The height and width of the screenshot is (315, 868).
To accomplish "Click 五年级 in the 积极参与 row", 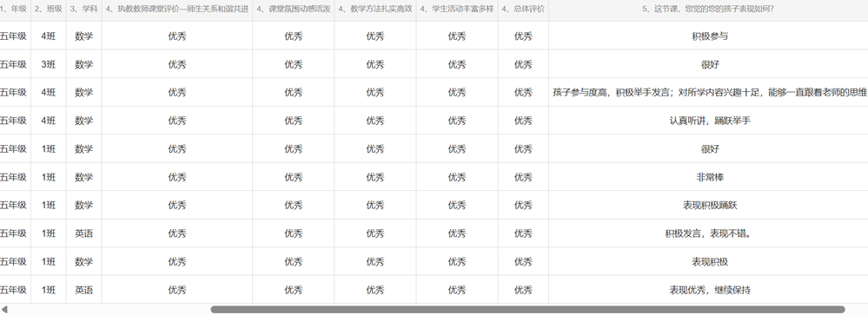I will pos(13,36).
